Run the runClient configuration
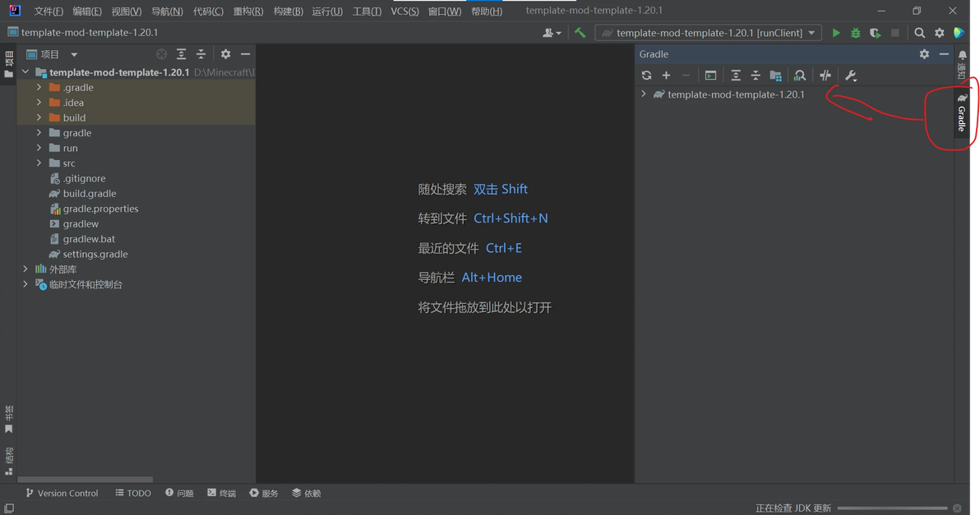 coord(836,33)
